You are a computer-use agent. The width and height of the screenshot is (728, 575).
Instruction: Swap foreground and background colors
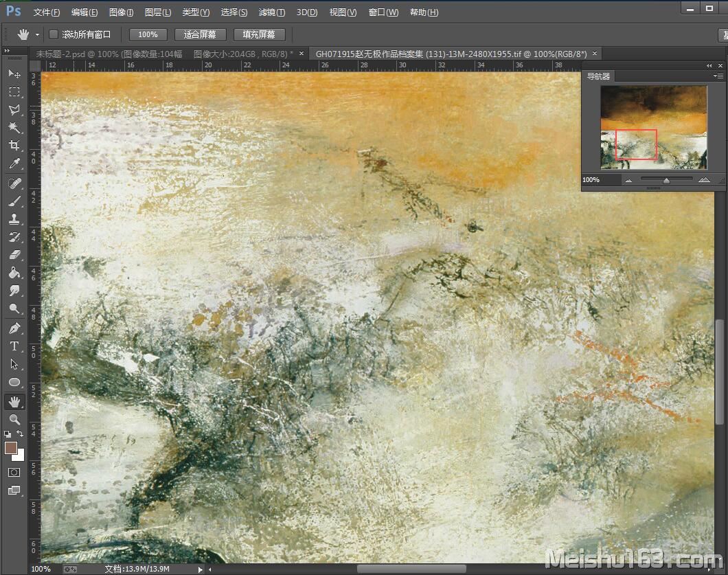point(20,433)
